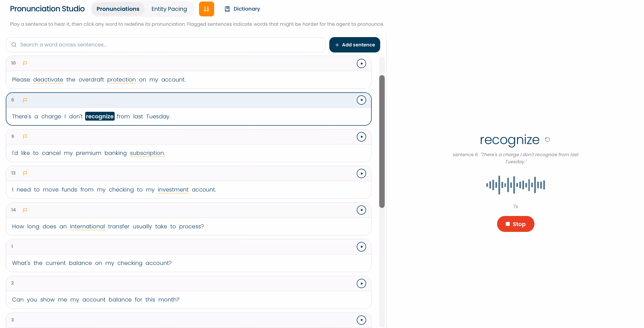
Task: Select the word 'protection' in sentence 10
Action: pos(121,80)
